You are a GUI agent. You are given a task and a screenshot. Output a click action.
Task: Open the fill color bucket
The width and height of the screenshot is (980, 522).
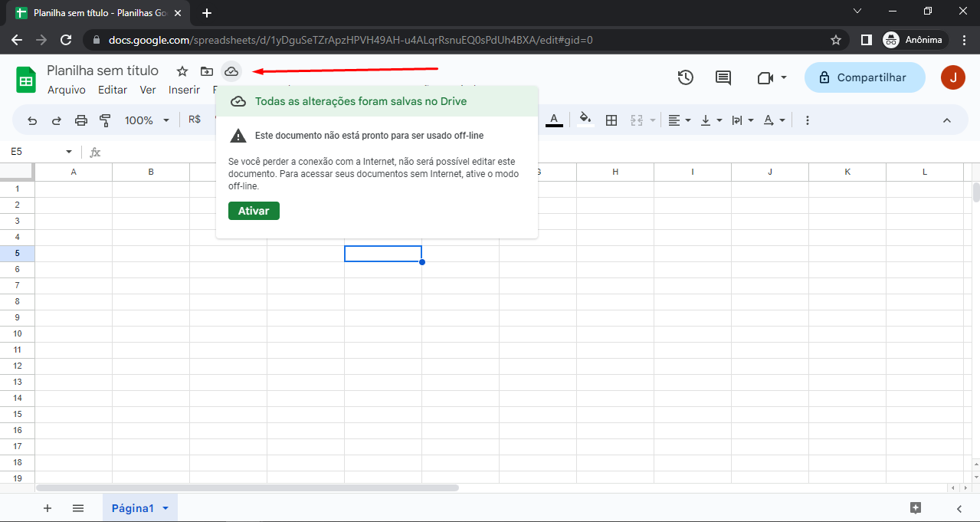coord(585,120)
